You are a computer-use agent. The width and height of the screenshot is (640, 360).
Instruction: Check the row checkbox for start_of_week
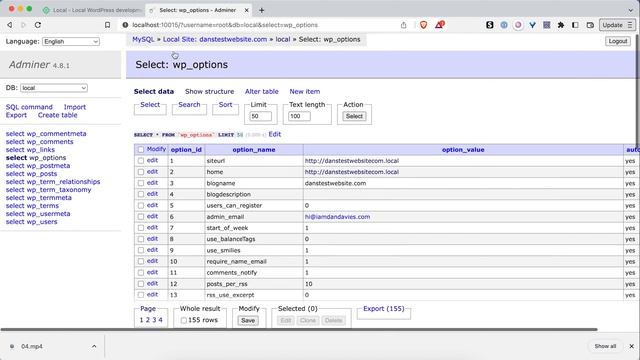(x=141, y=228)
